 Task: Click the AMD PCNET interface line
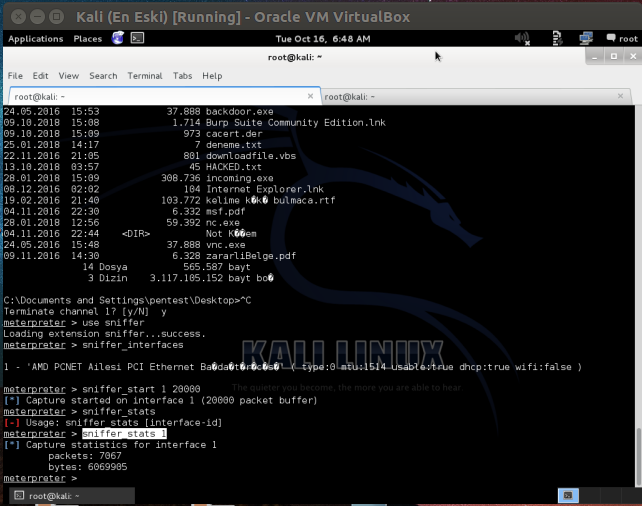point(292,367)
